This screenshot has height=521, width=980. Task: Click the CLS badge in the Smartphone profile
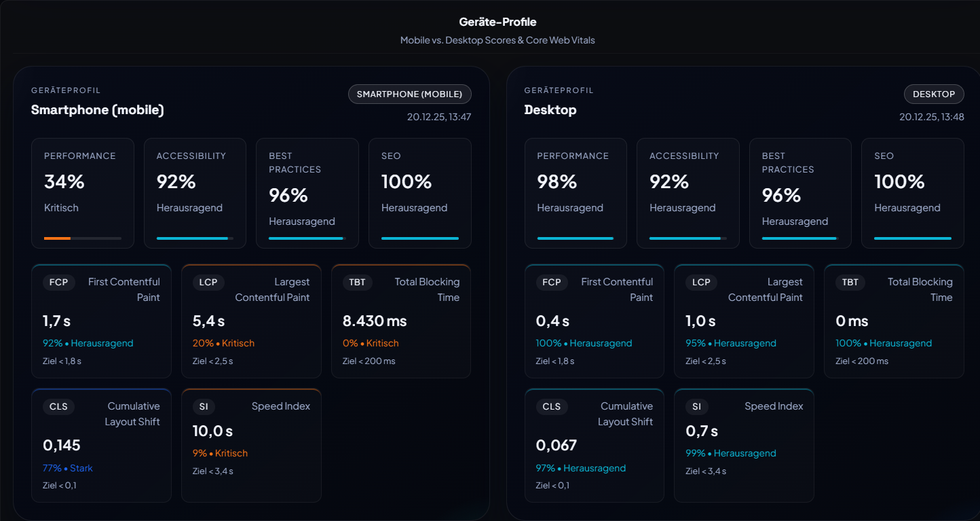tap(59, 406)
